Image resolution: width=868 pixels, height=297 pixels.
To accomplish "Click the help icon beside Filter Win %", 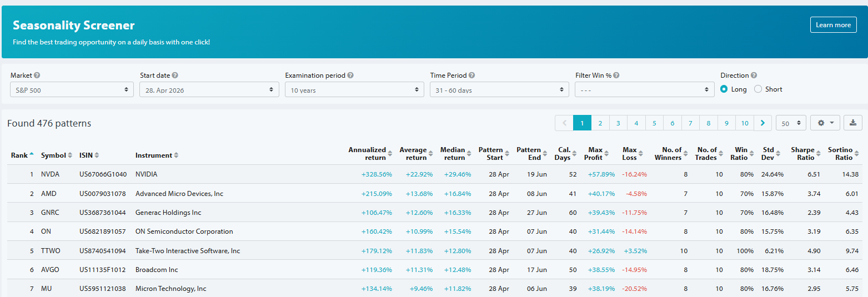I will tap(616, 75).
